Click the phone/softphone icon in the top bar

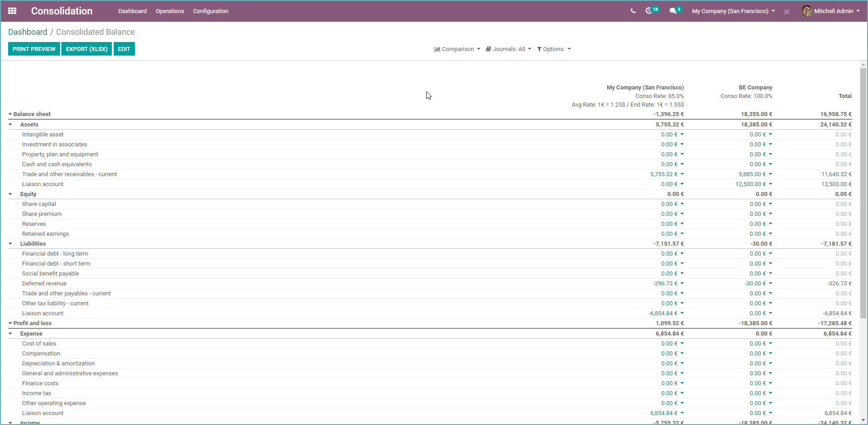click(x=633, y=11)
